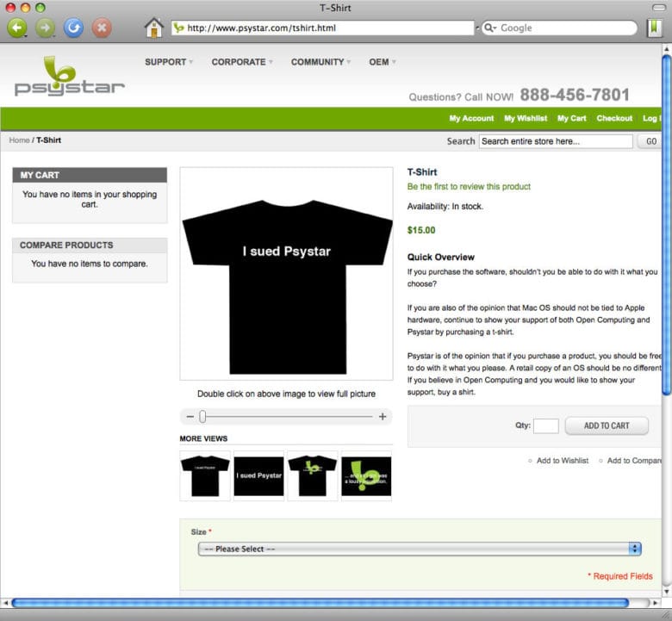Click the Google search field
672x621 pixels.
(x=559, y=28)
